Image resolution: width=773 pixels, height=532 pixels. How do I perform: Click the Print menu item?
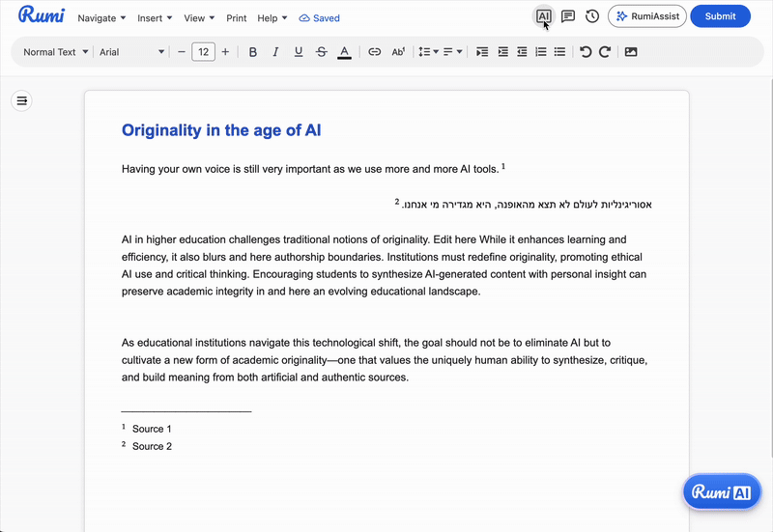click(x=236, y=18)
